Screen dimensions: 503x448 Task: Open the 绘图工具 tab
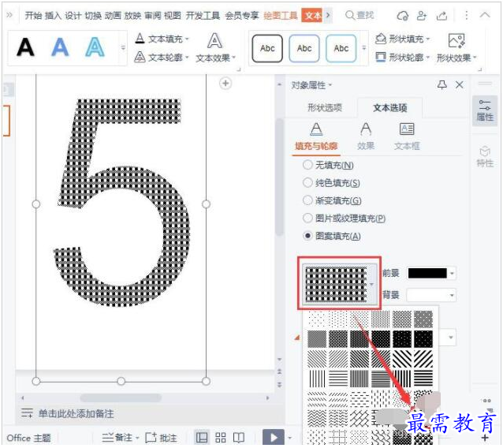(x=281, y=16)
